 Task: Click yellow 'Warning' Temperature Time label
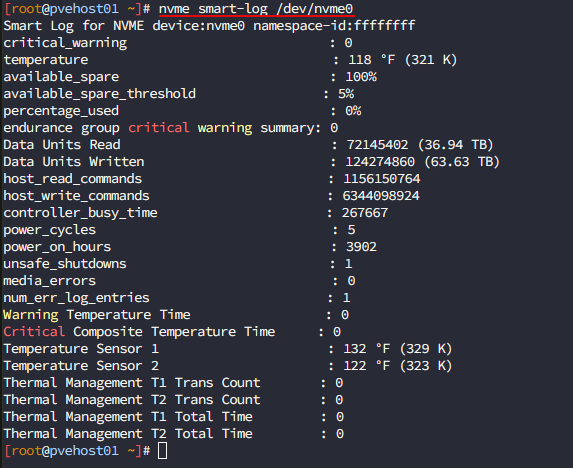point(31,315)
